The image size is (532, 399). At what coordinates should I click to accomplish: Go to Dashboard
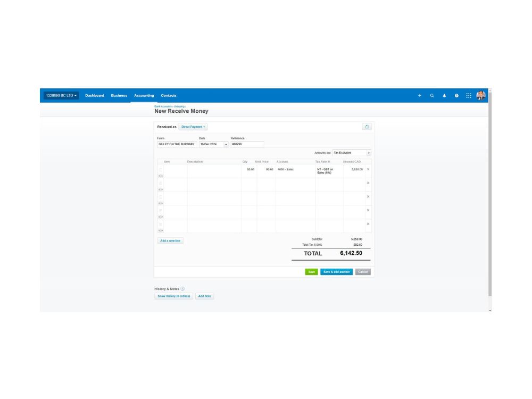point(95,96)
